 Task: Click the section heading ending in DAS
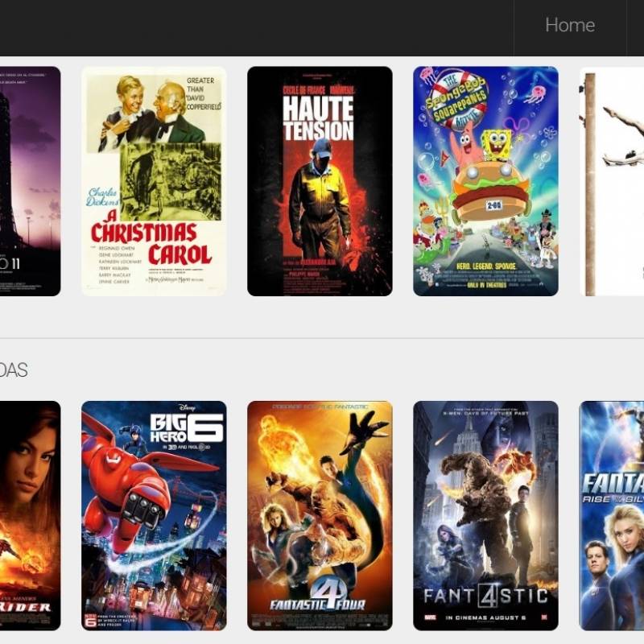tap(14, 370)
